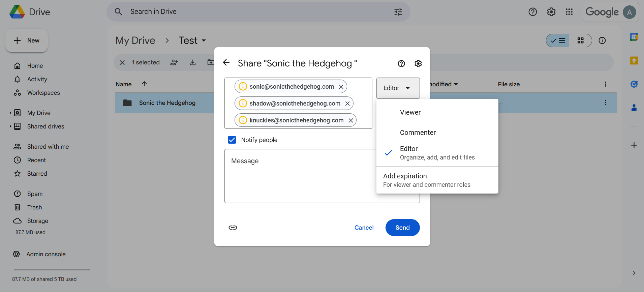Select the Commenter role
The height and width of the screenshot is (292, 644).
[x=437, y=133]
